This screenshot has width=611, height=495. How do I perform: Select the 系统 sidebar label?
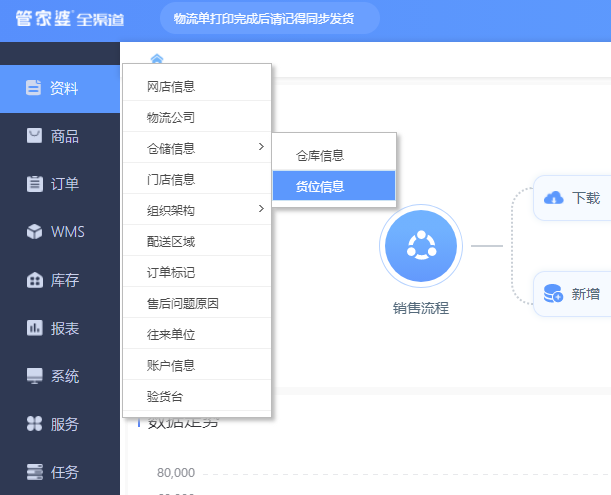(x=65, y=376)
